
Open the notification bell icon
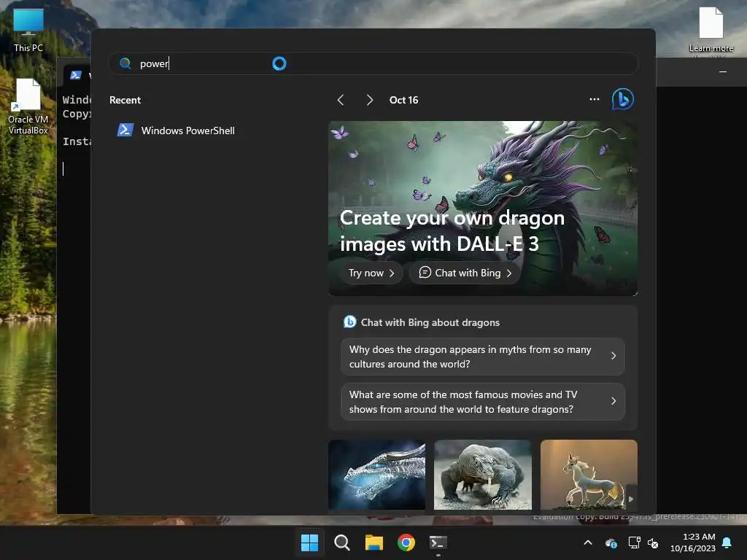(727, 542)
